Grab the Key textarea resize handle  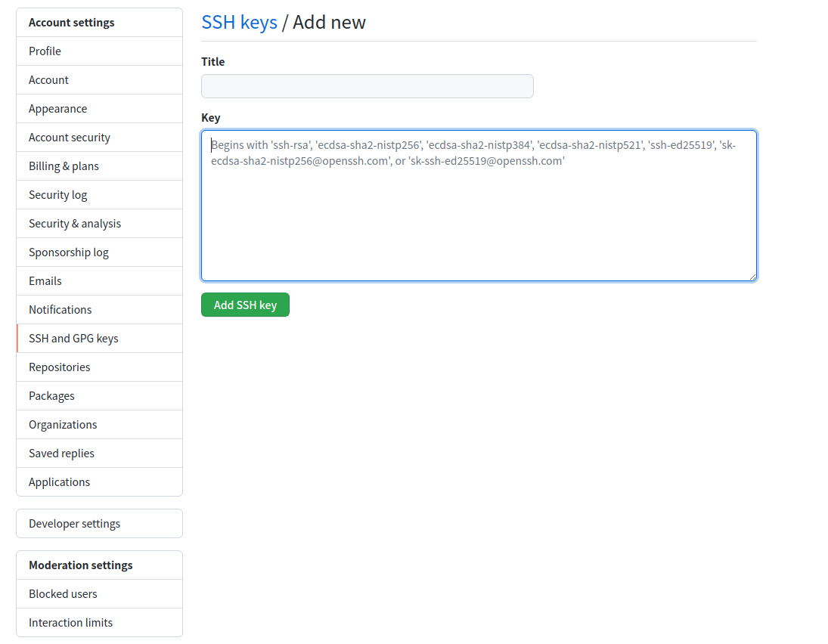tap(752, 277)
